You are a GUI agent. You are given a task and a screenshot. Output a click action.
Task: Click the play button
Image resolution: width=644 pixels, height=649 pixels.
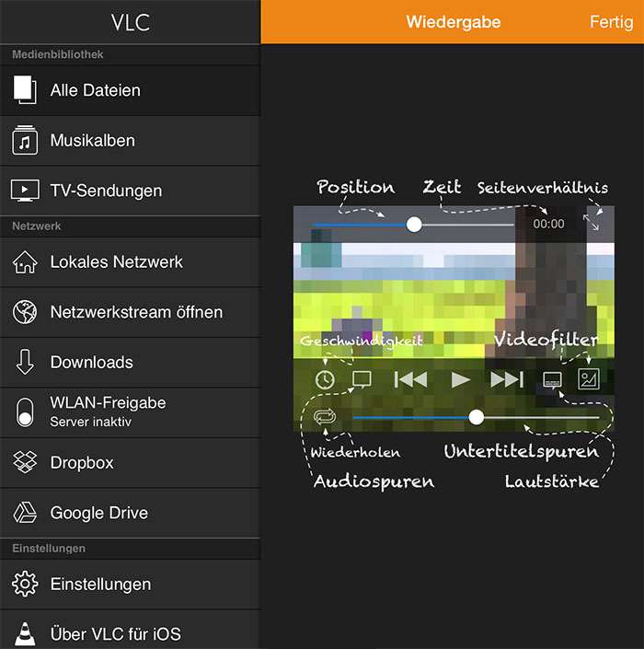[x=460, y=379]
